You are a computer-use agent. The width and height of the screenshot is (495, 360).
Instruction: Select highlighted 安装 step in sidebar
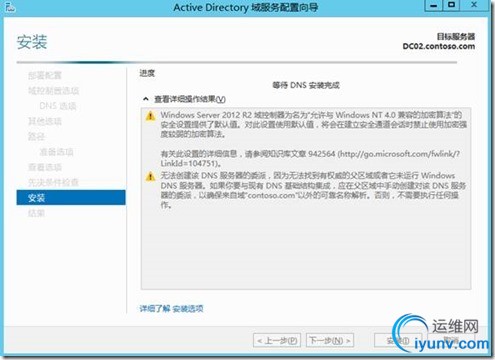tap(71, 198)
